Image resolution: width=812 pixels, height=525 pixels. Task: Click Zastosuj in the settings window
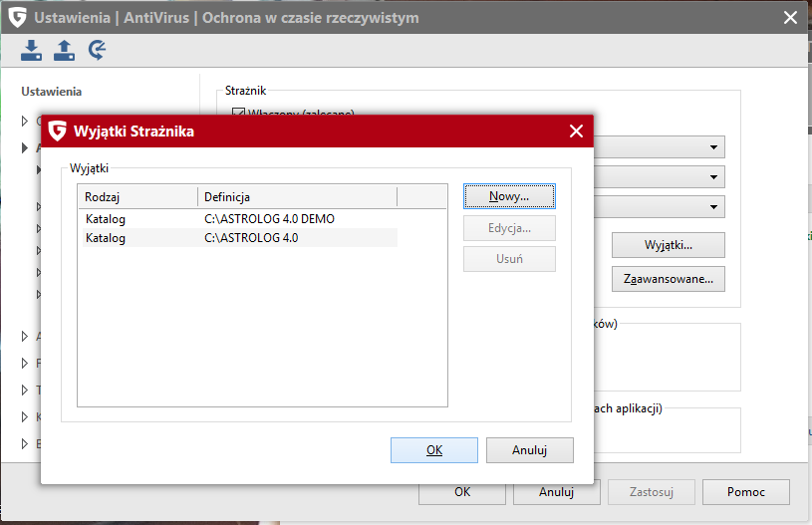[x=651, y=492]
